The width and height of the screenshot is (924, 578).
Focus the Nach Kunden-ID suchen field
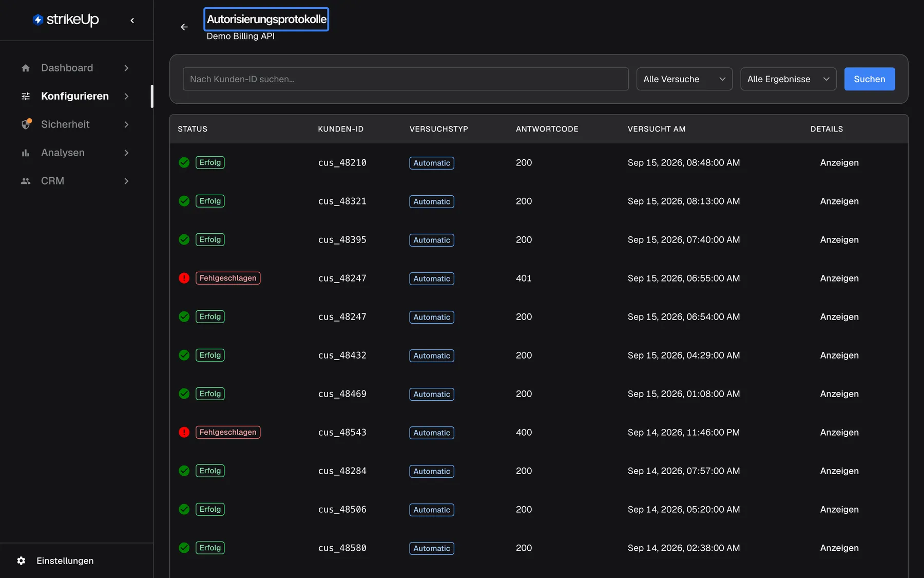[406, 79]
